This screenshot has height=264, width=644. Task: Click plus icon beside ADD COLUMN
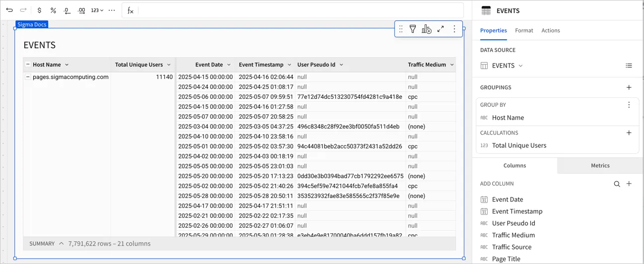pos(629,184)
